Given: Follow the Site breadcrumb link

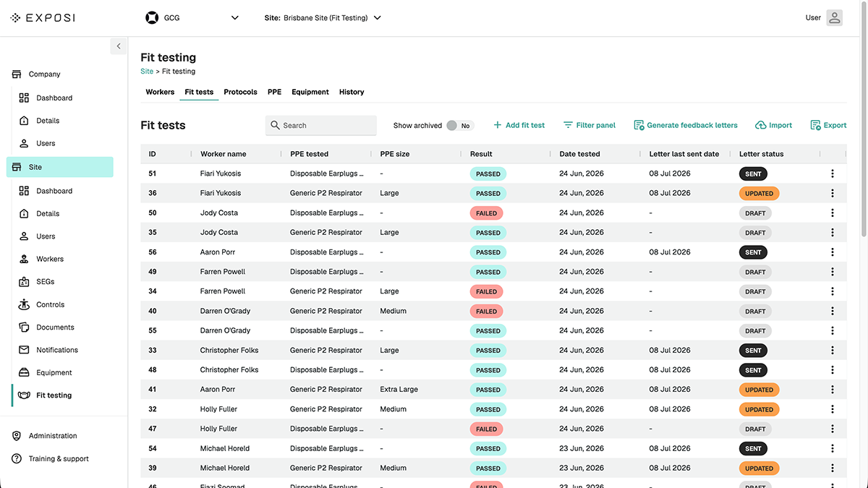Looking at the screenshot, I should [x=147, y=72].
